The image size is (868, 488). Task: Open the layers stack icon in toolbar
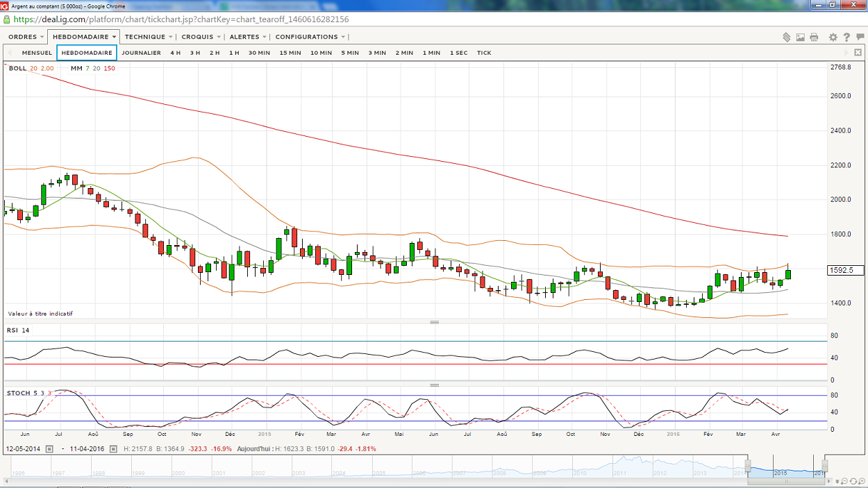(x=787, y=37)
